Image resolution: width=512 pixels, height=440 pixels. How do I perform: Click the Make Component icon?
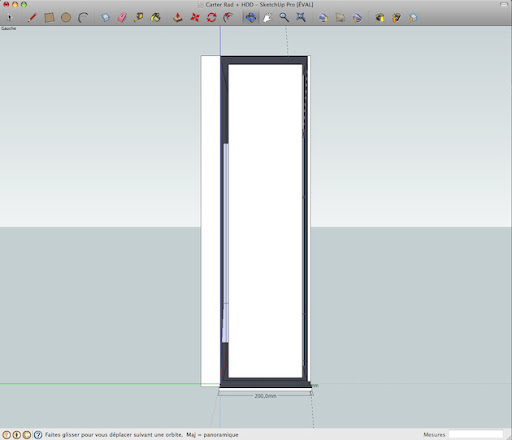pyautogui.click(x=106, y=17)
